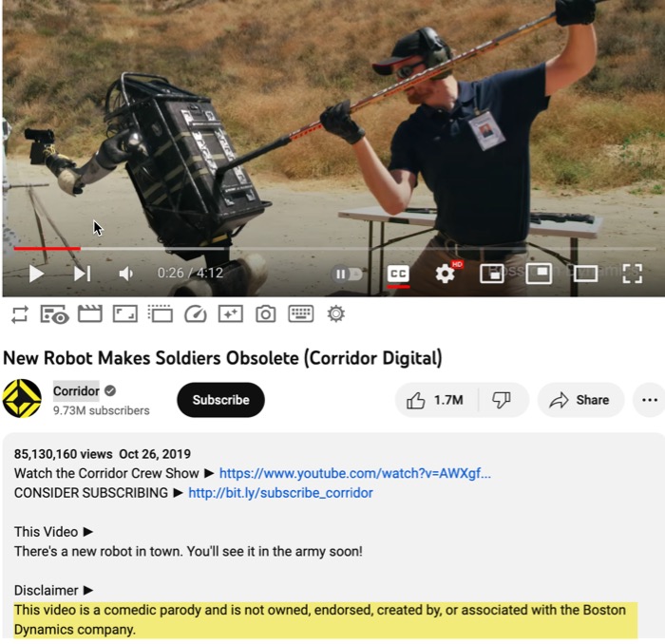Enable the loop video icon
The height and width of the screenshot is (644, 665).
point(20,314)
